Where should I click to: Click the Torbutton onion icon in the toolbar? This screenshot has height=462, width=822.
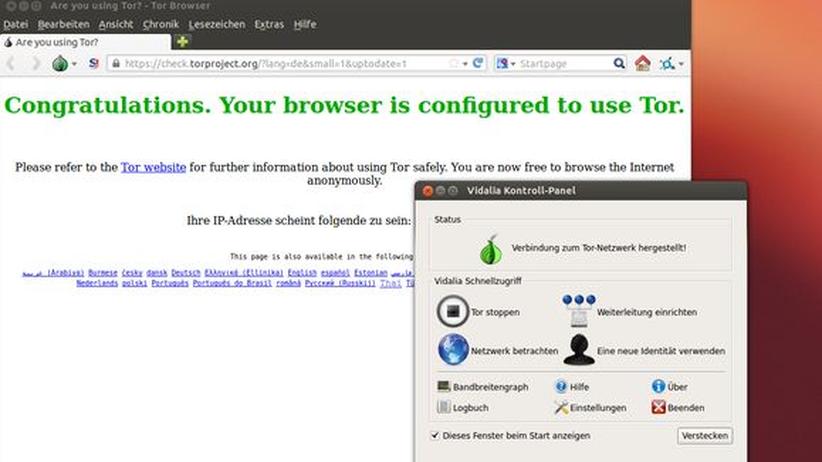[x=60, y=63]
